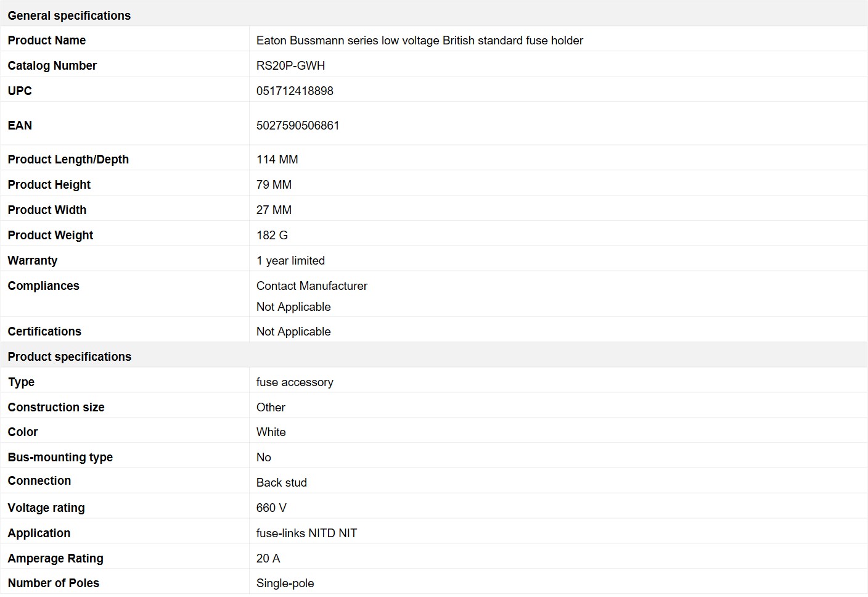Screen dimensions: 868x597
Task: Select 'Contact Manufacturer' compliance value
Action: 312,286
